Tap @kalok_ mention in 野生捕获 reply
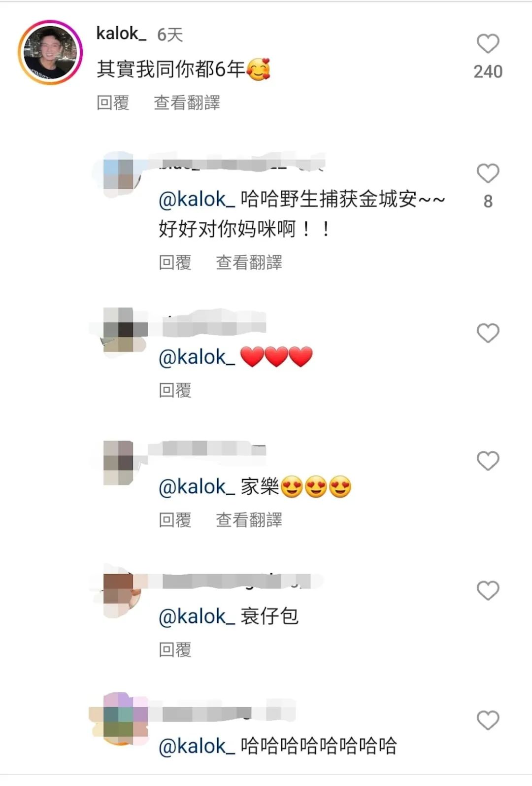Viewport: 532px width, 786px height. point(197,200)
